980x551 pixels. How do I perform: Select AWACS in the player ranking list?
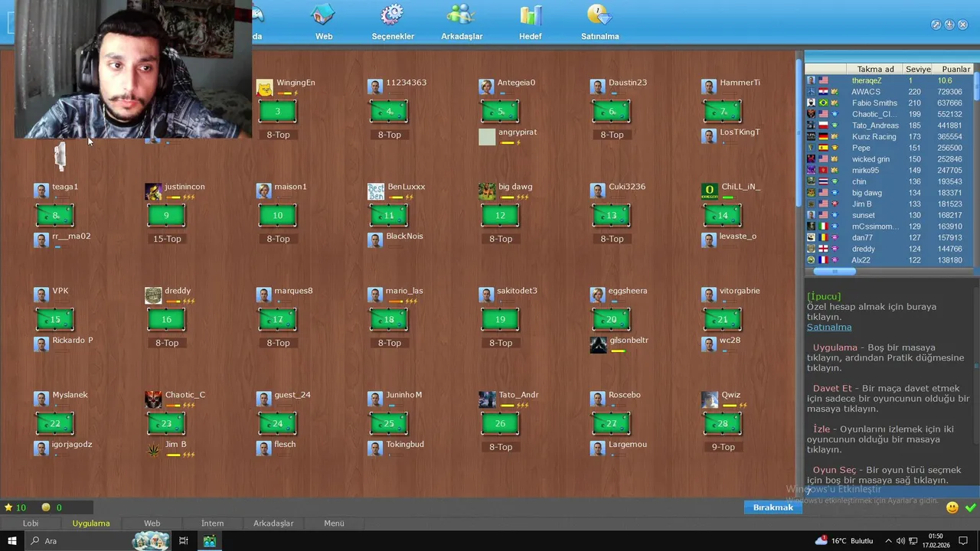pyautogui.click(x=889, y=92)
